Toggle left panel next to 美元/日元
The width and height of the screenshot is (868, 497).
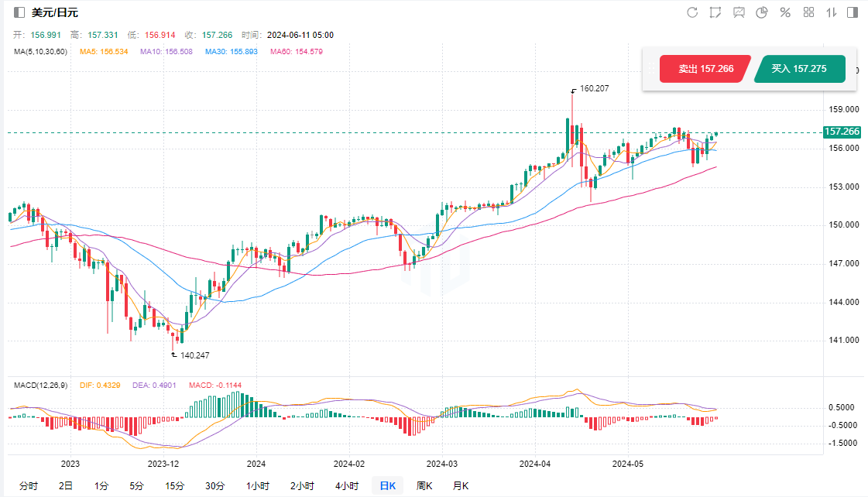pyautogui.click(x=19, y=12)
